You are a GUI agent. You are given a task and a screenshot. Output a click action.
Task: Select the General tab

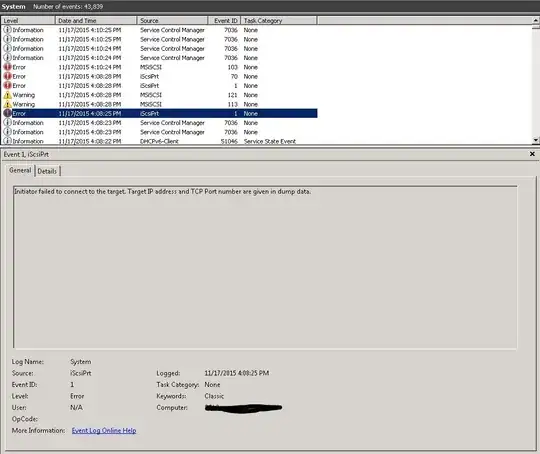(20, 170)
